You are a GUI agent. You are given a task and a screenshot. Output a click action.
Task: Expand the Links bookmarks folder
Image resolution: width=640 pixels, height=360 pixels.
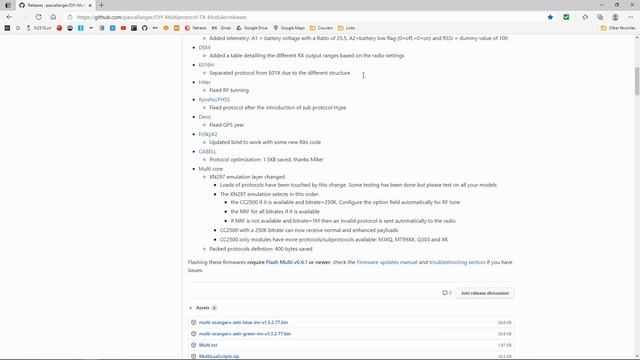tap(346, 28)
